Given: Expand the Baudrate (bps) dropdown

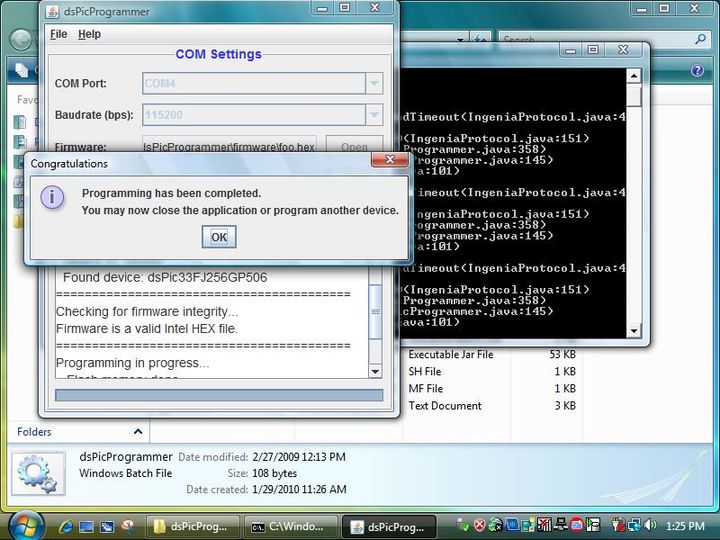Looking at the screenshot, I should click(x=374, y=115).
